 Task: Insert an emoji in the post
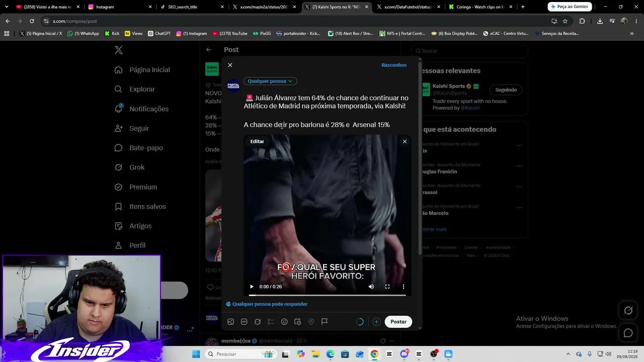284,322
